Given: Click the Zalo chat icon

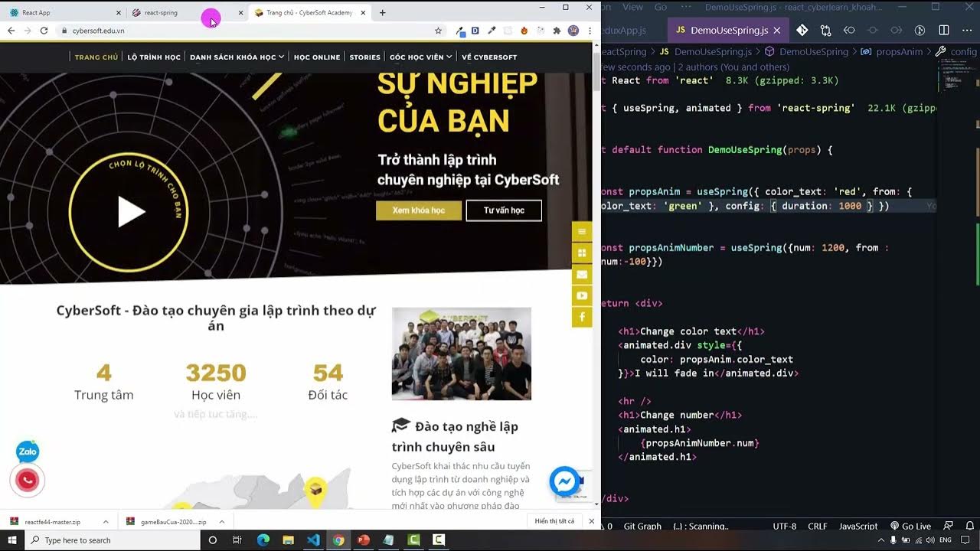Looking at the screenshot, I should (x=28, y=452).
